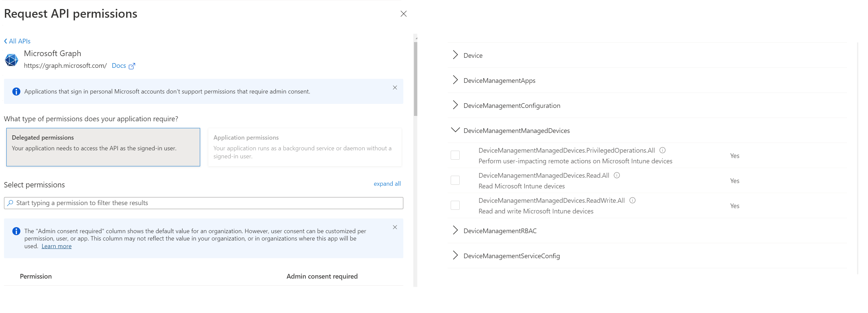Dismiss the personal Microsoft accounts notice
This screenshot has height=313, width=868.
click(395, 88)
